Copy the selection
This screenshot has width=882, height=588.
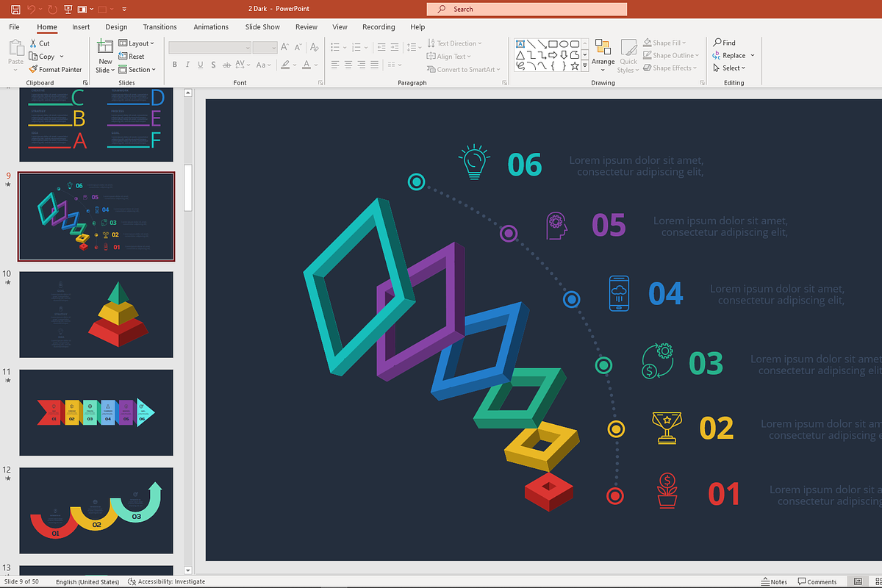click(42, 57)
